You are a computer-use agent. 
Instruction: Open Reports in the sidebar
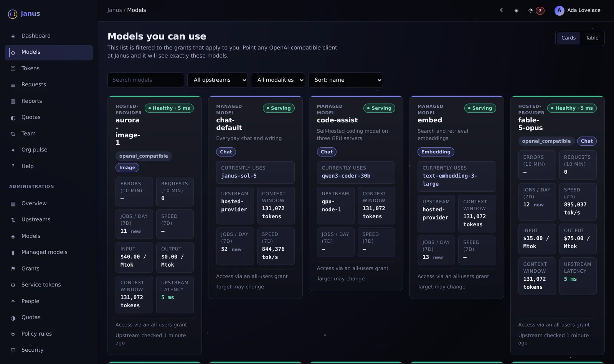click(49, 101)
